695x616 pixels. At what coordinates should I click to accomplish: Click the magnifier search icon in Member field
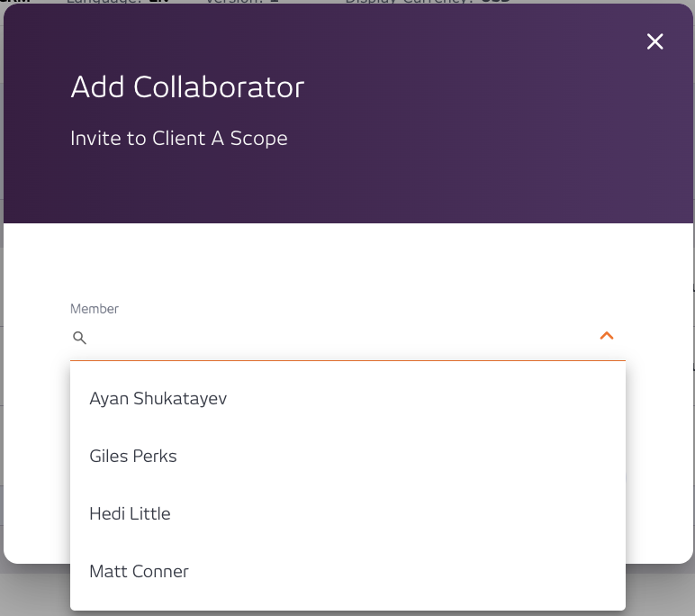[x=79, y=338]
